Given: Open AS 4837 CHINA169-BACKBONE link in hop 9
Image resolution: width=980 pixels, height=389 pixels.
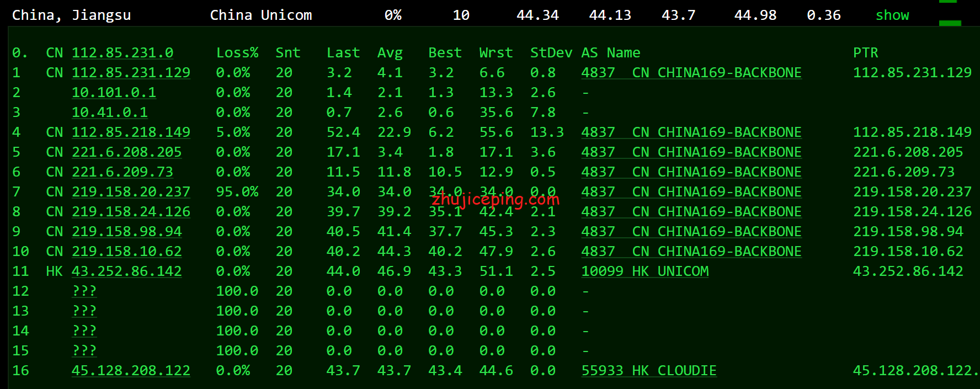Looking at the screenshot, I should click(x=691, y=231).
